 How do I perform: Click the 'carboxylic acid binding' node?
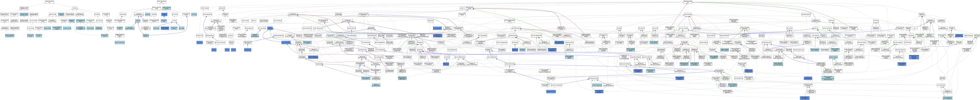tap(110, 28)
